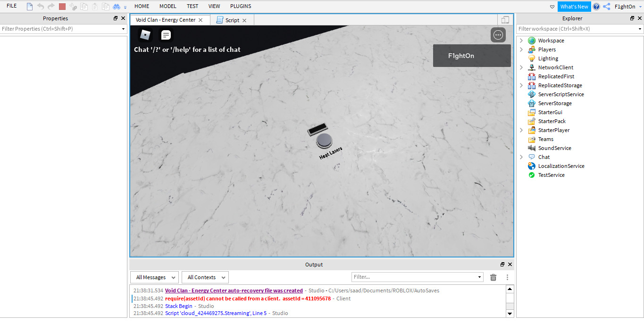This screenshot has height=332, width=644.
Task: Expand the StarterPlayer tree node
Action: click(x=521, y=130)
